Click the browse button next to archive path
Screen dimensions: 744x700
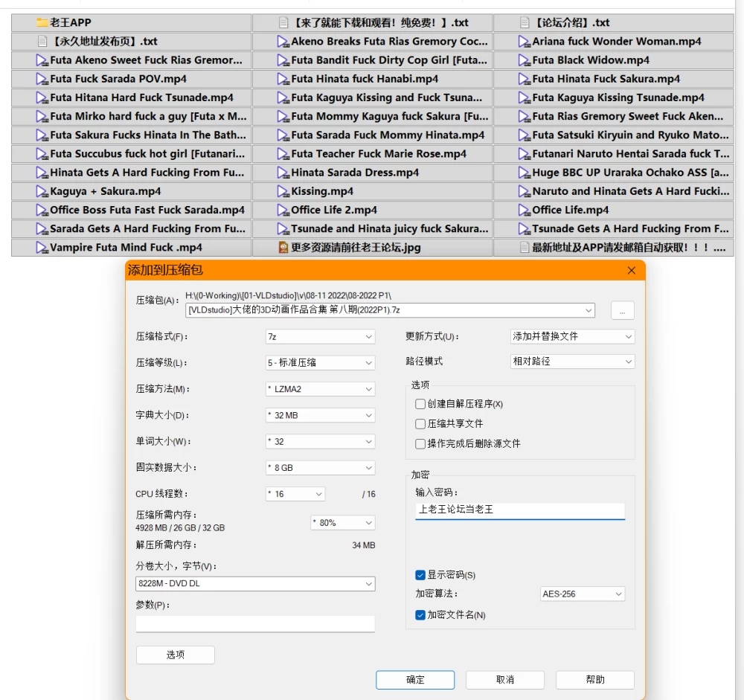pos(623,311)
